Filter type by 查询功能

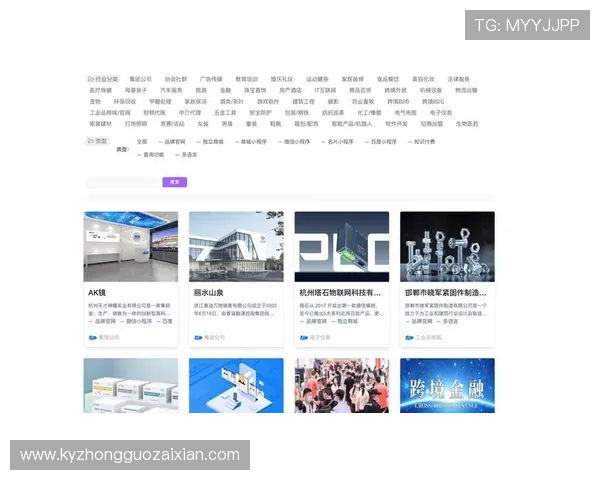[x=151, y=155]
